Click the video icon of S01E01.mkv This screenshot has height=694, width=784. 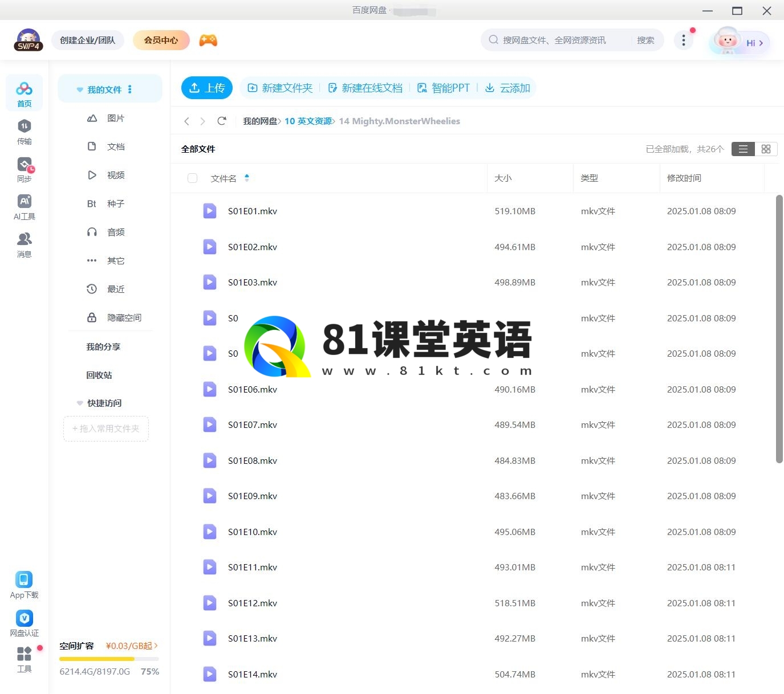click(x=210, y=211)
